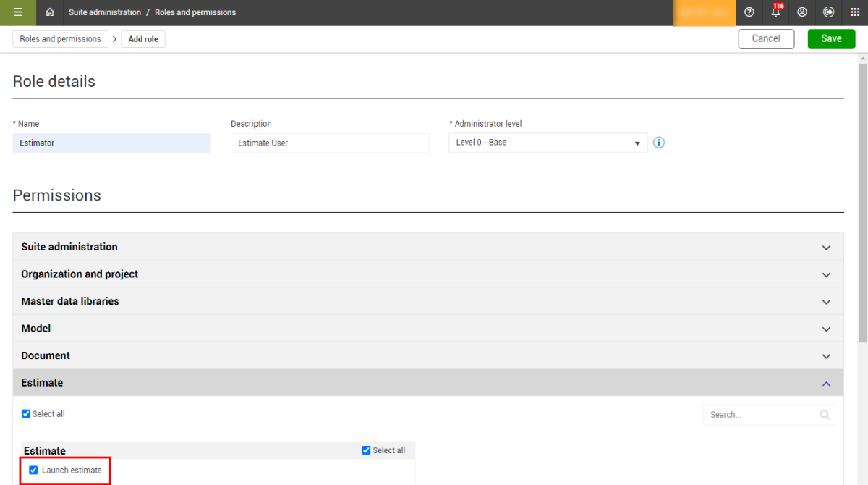Click the search magnifier icon
868x485 pixels.
click(x=825, y=415)
